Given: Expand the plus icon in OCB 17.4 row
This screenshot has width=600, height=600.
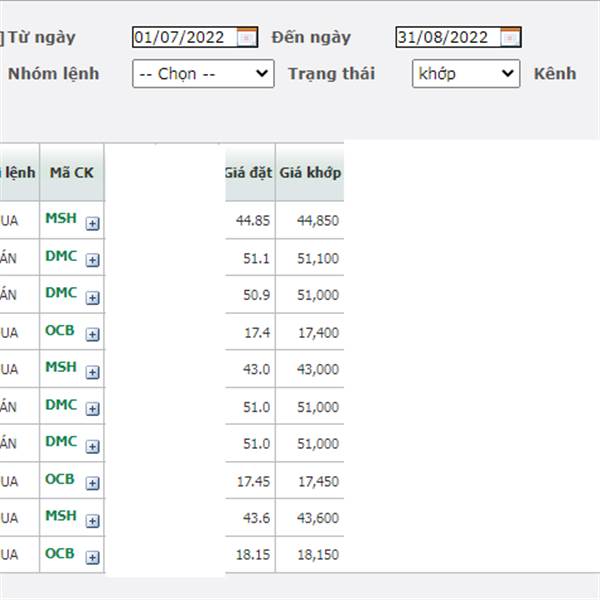Looking at the screenshot, I should tap(92, 335).
